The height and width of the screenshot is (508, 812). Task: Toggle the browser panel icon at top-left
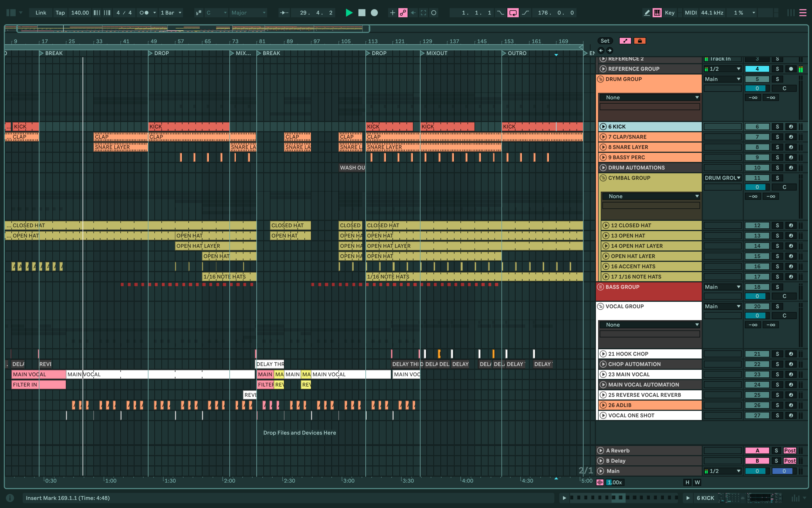tap(11, 13)
